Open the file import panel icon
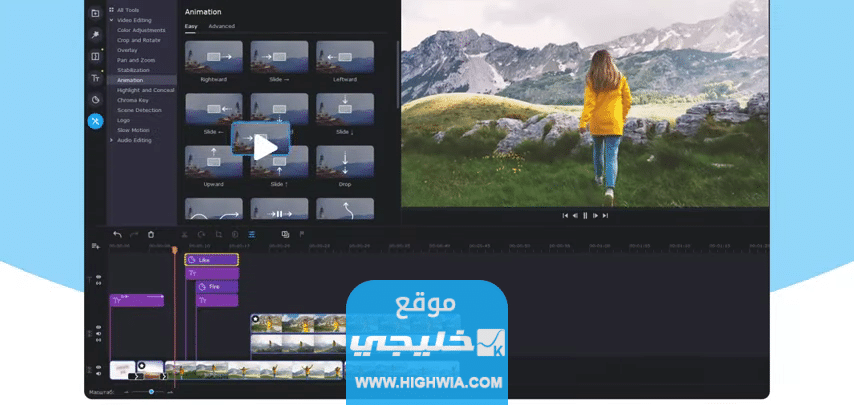This screenshot has height=405, width=854. pos(95,14)
